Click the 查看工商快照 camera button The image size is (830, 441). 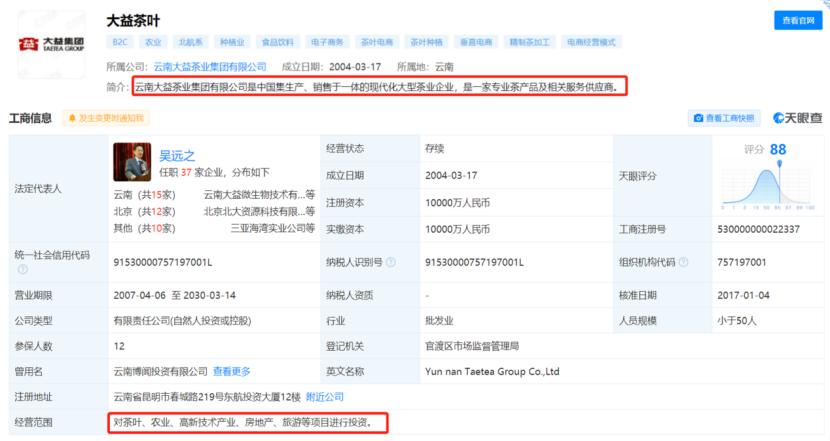724,118
